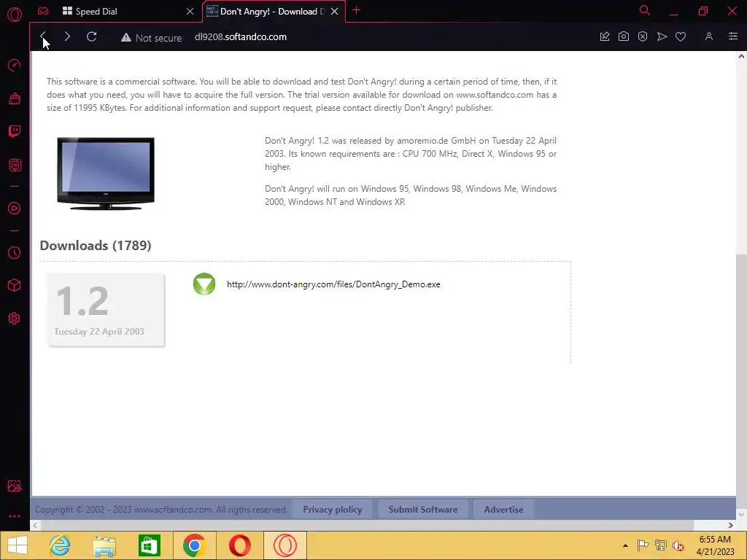Click the horizontal scroll right arrow
The height and width of the screenshot is (560, 747).
[x=731, y=525]
